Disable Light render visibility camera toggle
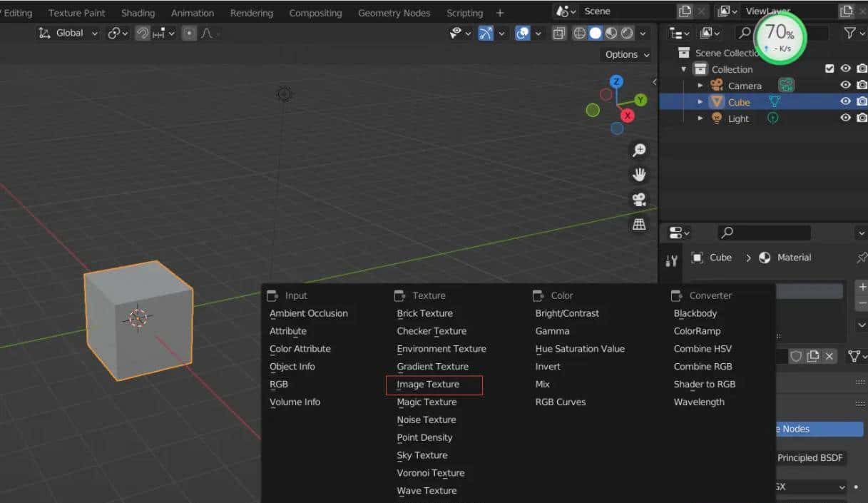The image size is (868, 503). pos(862,118)
